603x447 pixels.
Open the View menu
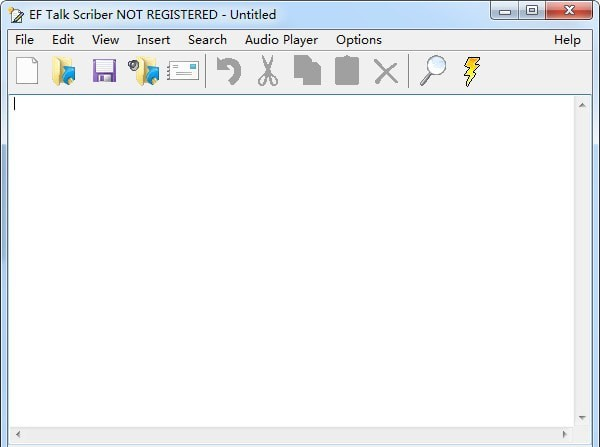[105, 40]
